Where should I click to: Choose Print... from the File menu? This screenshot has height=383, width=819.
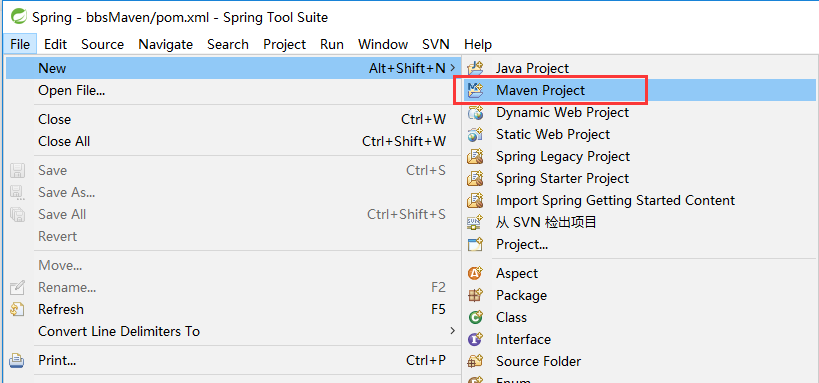233,360
